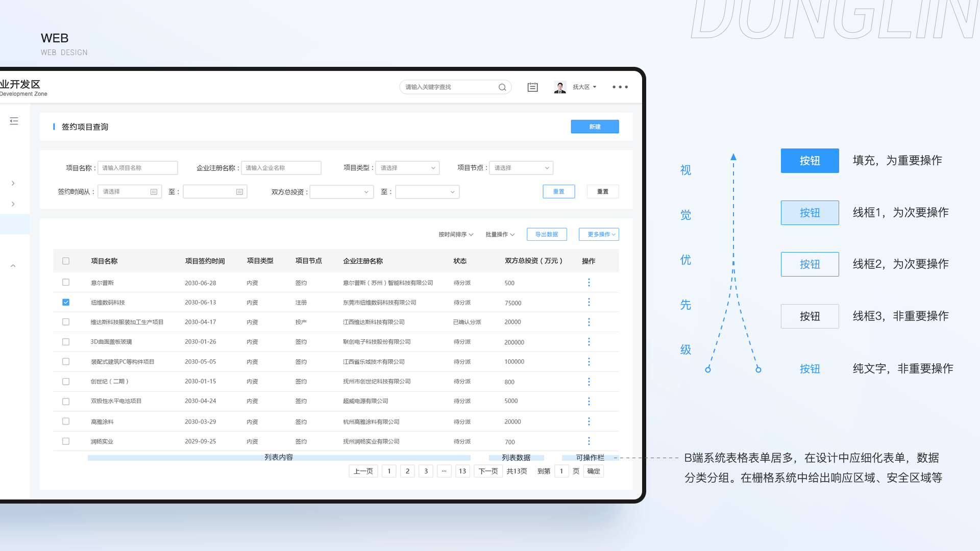Screen dimensions: 980x551
Task: Focus the 到第 page number input
Action: point(561,471)
